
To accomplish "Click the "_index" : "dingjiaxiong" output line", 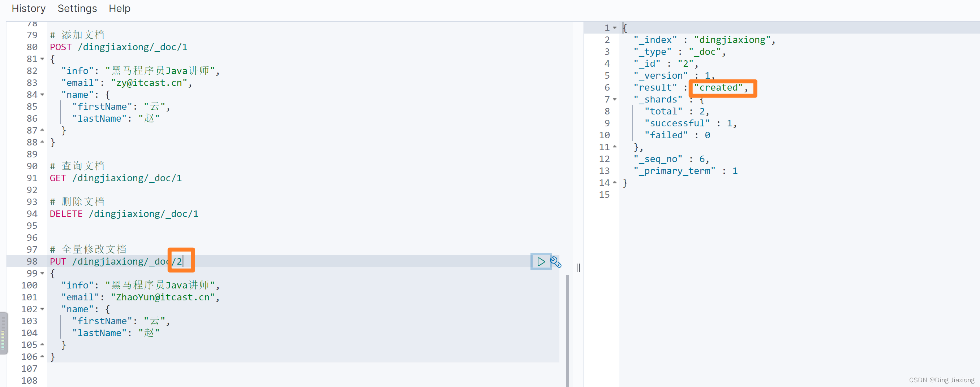I will click(x=704, y=40).
